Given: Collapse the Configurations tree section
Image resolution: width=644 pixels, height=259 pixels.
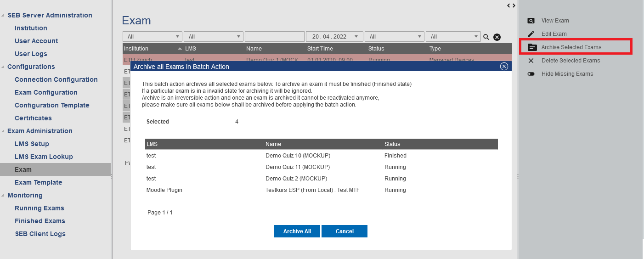Looking at the screenshot, I should point(3,67).
